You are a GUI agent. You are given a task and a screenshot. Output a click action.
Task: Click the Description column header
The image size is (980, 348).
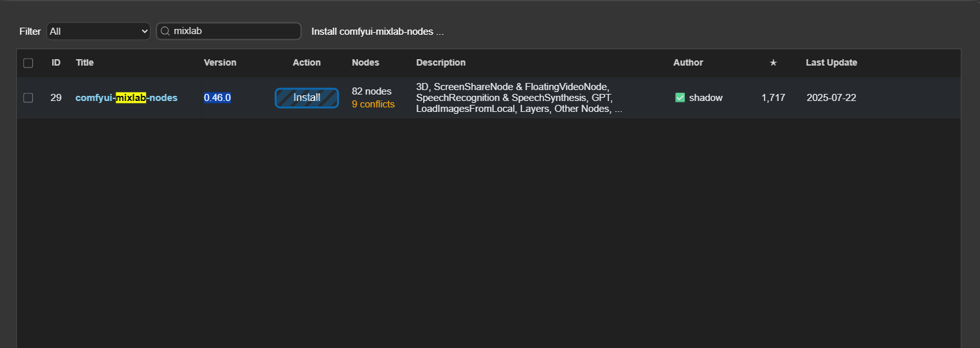[x=440, y=63]
